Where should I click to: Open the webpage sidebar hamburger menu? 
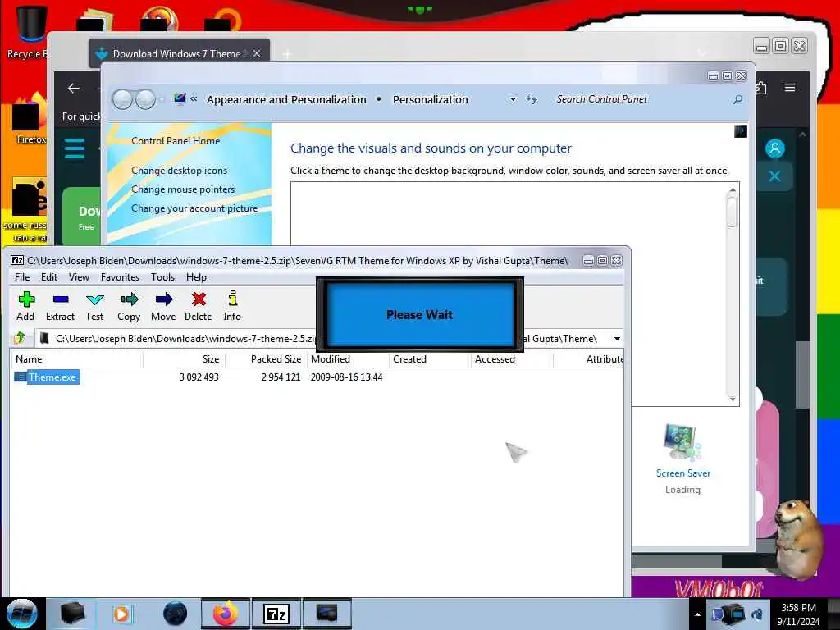coord(75,149)
